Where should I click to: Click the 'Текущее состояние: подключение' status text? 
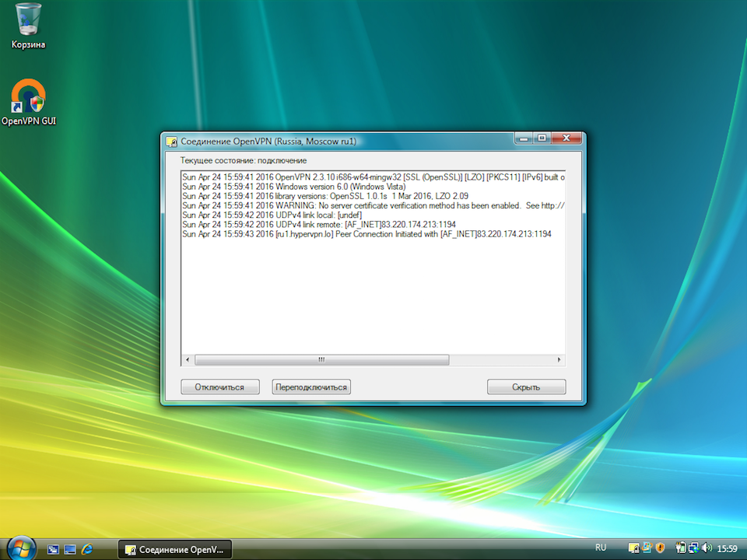pyautogui.click(x=244, y=160)
